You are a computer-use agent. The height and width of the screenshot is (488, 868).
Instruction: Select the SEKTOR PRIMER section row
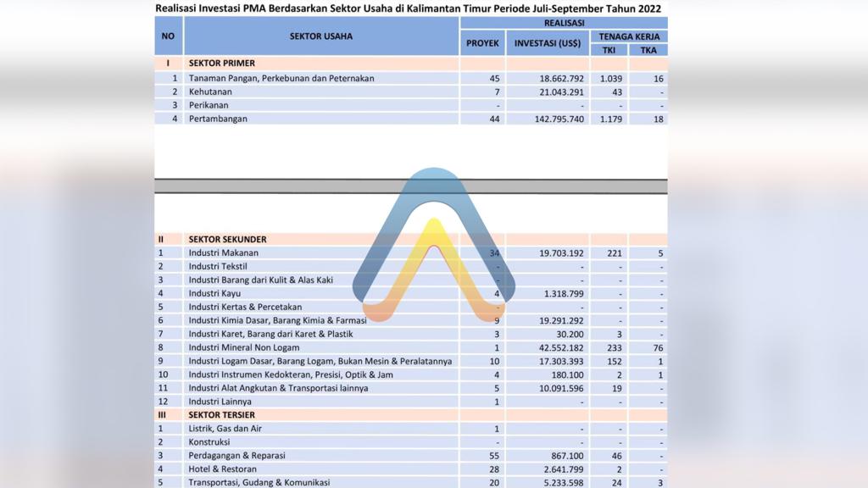[x=222, y=64]
